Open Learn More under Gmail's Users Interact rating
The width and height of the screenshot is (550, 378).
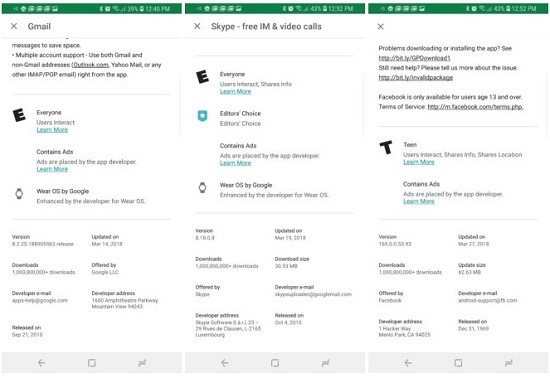(x=52, y=130)
